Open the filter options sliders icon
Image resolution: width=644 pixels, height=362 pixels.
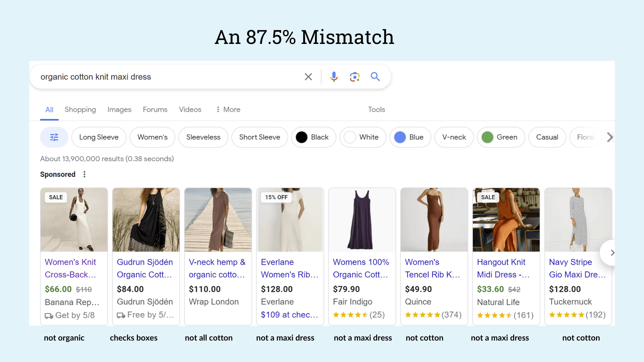point(54,137)
